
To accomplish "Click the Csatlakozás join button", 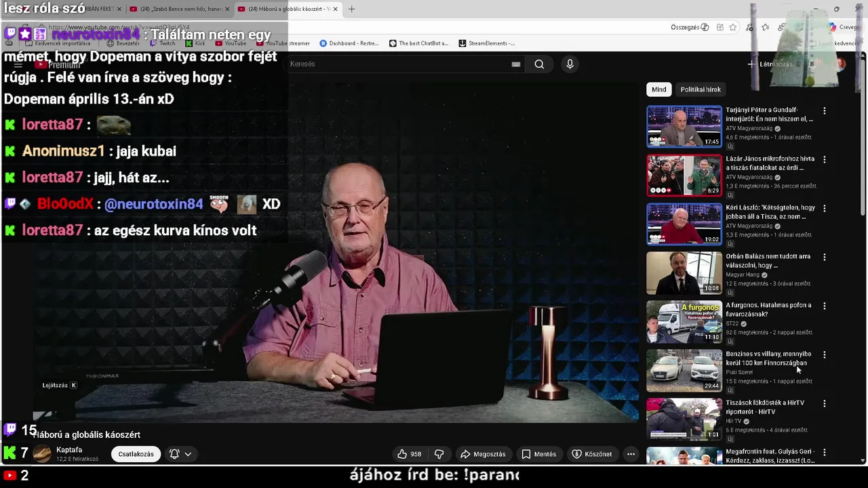I will coord(136,454).
